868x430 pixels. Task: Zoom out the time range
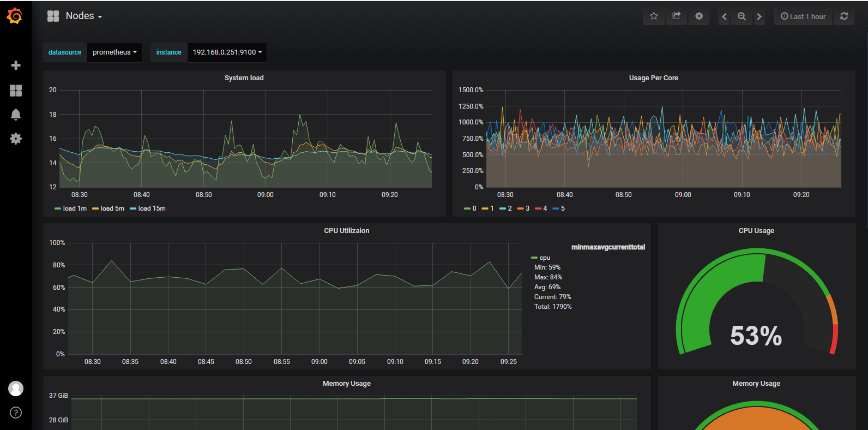coord(742,16)
